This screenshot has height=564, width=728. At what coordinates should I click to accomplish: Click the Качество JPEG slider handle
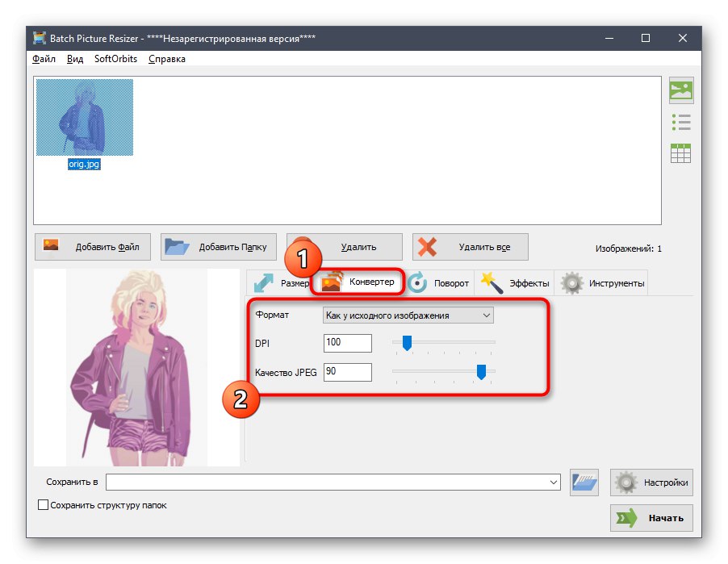(x=481, y=372)
